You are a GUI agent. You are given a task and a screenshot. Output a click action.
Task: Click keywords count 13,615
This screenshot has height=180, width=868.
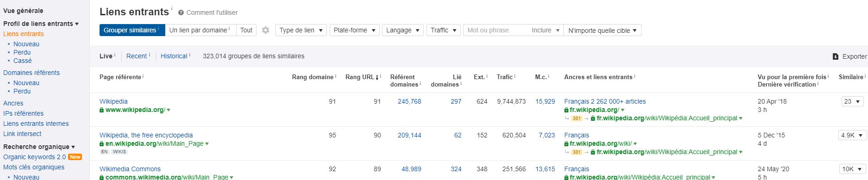point(545,169)
